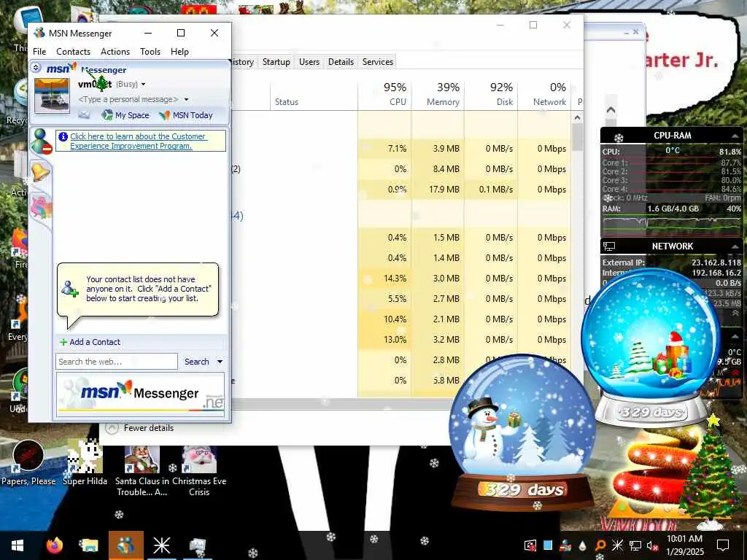Screen dimensions: 747x560
Task: Click the Fewer details chevron circle icon
Action: pos(112,427)
